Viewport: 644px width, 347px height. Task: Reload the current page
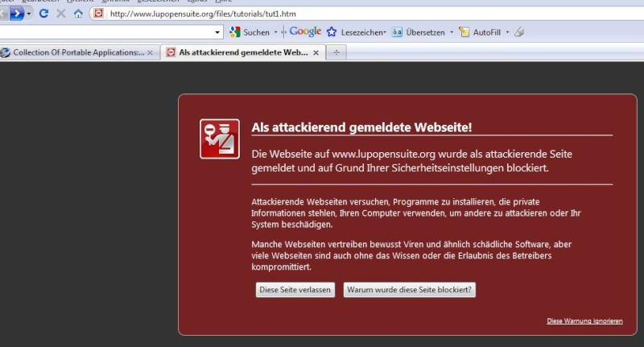(43, 14)
